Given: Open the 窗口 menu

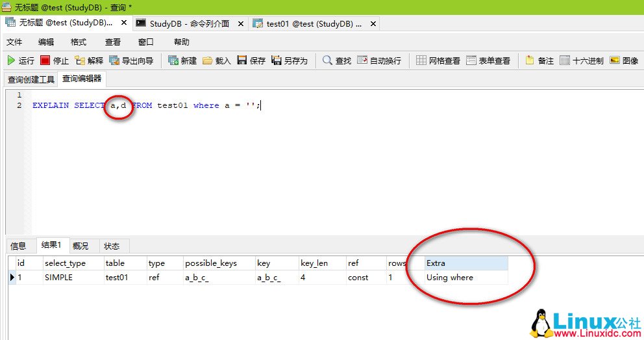Looking at the screenshot, I should point(146,42).
